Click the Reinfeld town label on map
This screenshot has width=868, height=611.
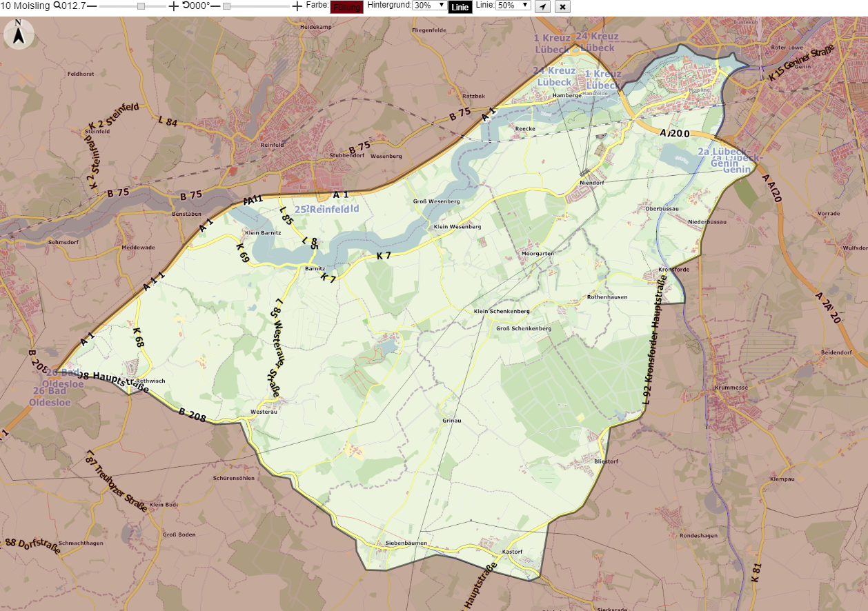point(273,146)
